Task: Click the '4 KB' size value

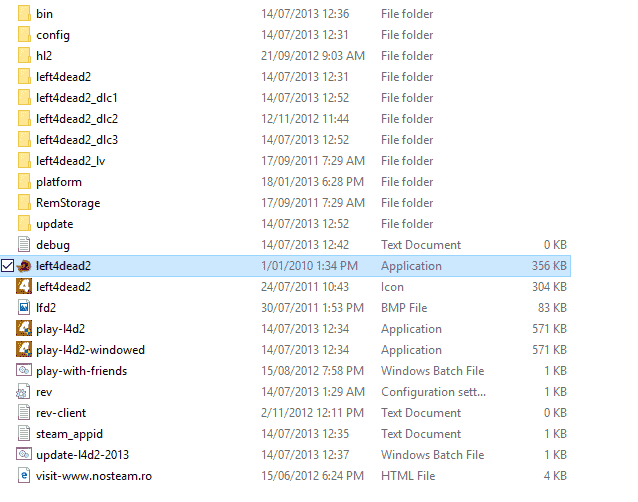Action: tap(555, 476)
